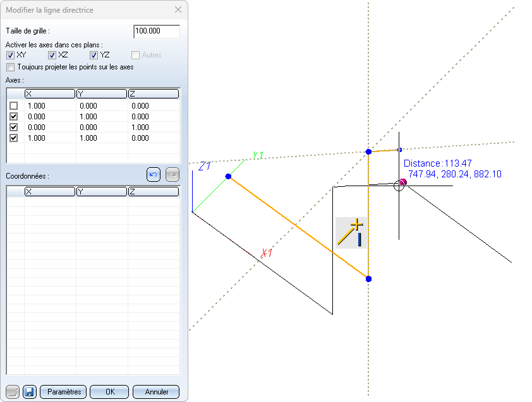532x402 pixels.
Task: Close the Modifier la ligne directrice dialog
Action: 178,9
